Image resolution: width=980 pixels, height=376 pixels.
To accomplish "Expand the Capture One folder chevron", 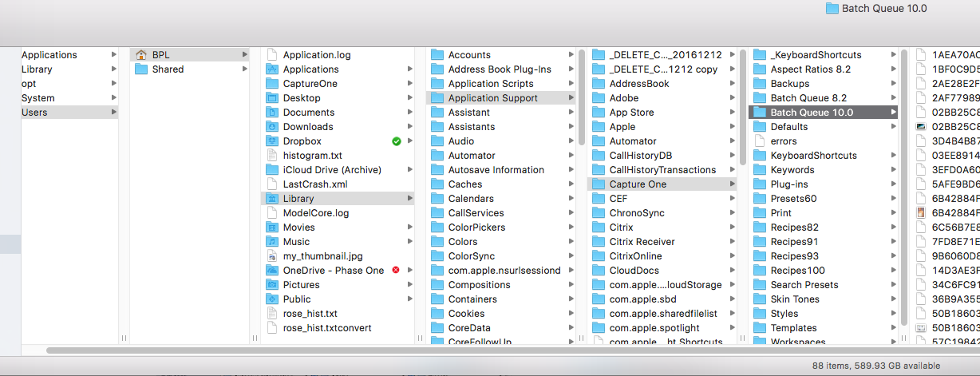I will [732, 184].
